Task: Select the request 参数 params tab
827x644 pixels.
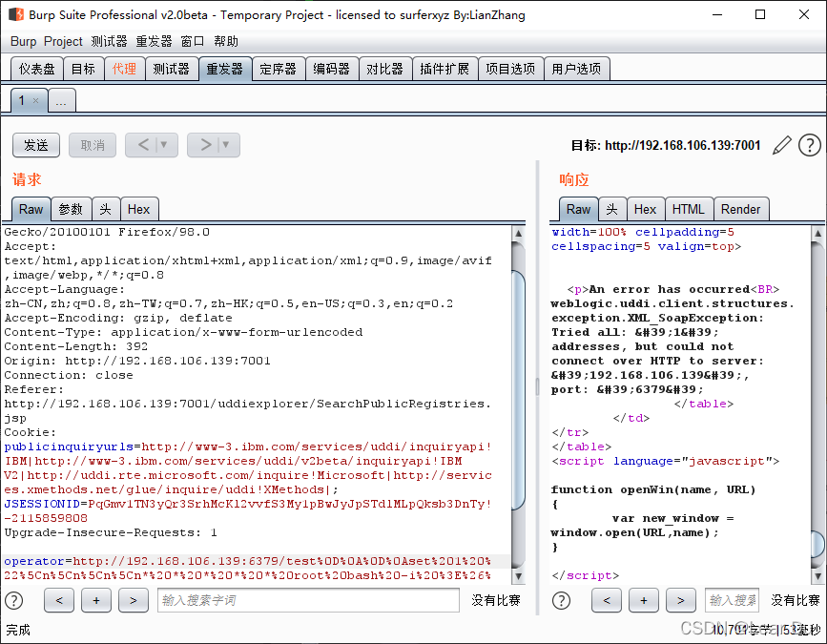Action: click(71, 209)
